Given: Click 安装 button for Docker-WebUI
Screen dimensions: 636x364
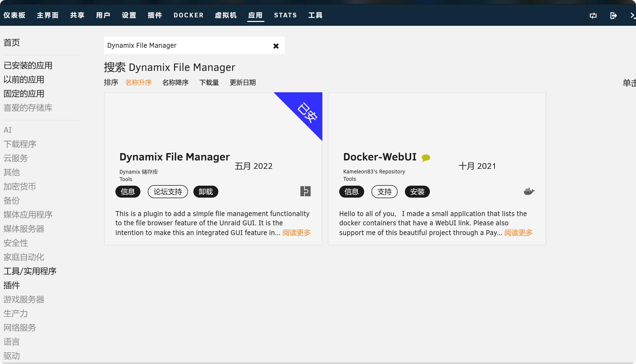Looking at the screenshot, I should tap(417, 192).
